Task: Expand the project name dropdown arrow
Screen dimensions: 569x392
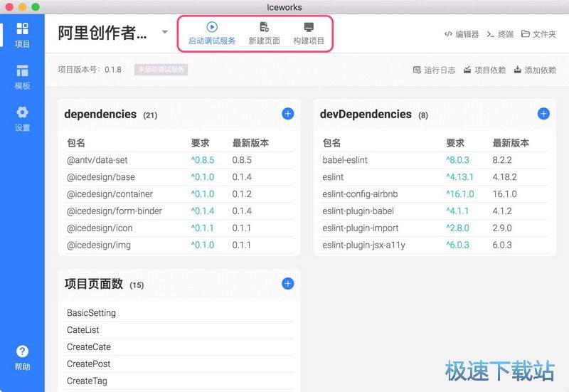Action: tap(165, 32)
